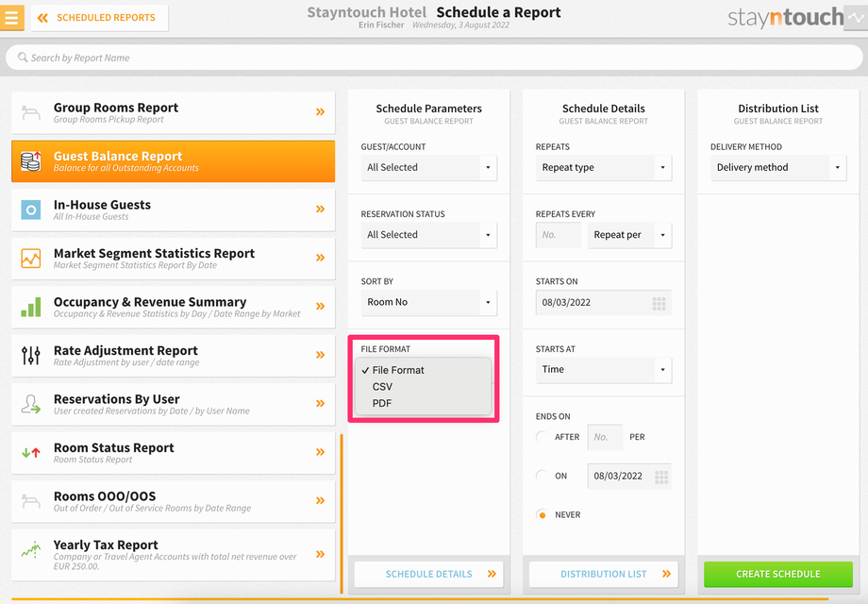The image size is (868, 604).
Task: Open the Sort By Room No dropdown
Action: (x=429, y=302)
